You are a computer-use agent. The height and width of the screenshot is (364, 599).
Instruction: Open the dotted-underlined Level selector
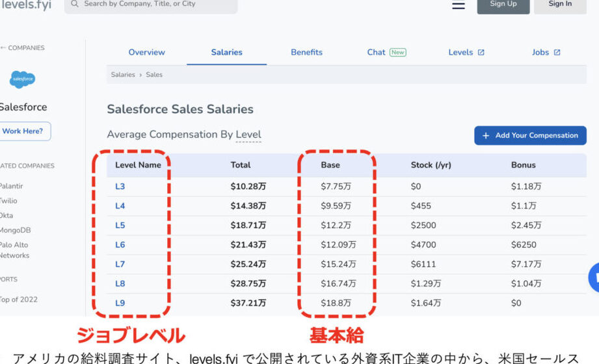[x=248, y=135]
